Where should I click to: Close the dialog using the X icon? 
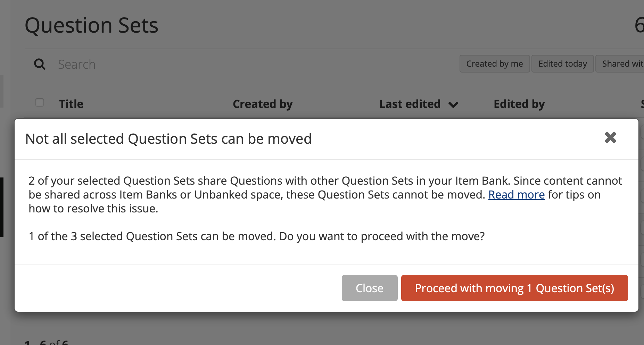(610, 138)
